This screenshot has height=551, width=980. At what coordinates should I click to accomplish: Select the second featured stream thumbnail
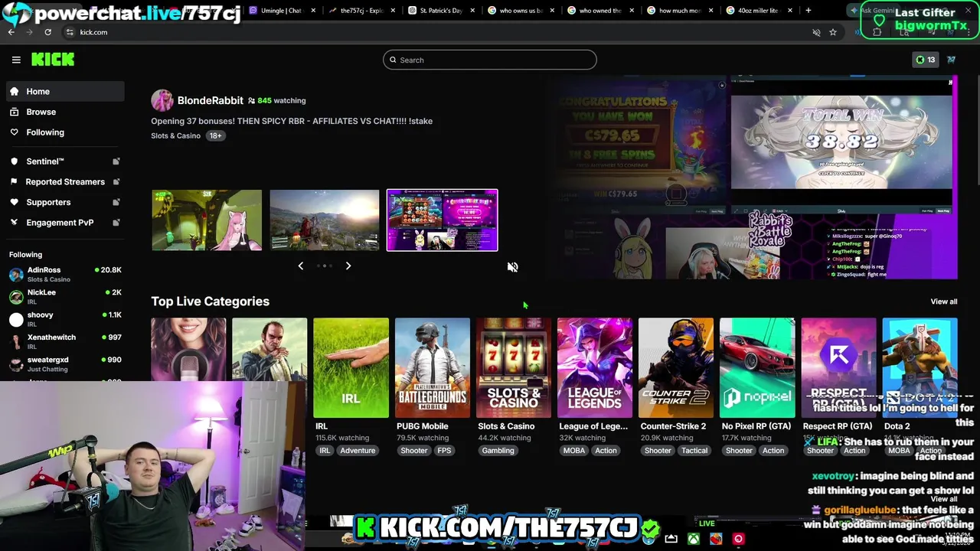coord(325,220)
